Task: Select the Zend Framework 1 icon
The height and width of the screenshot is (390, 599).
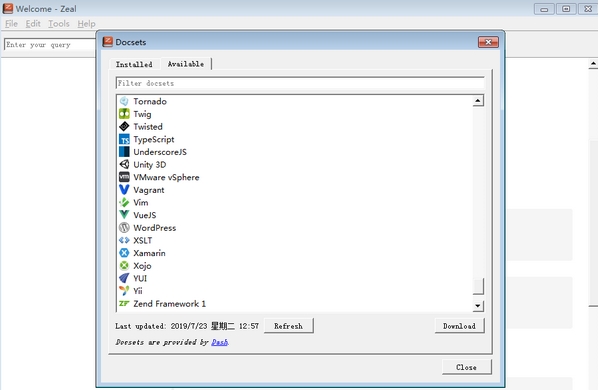Action: tap(124, 304)
